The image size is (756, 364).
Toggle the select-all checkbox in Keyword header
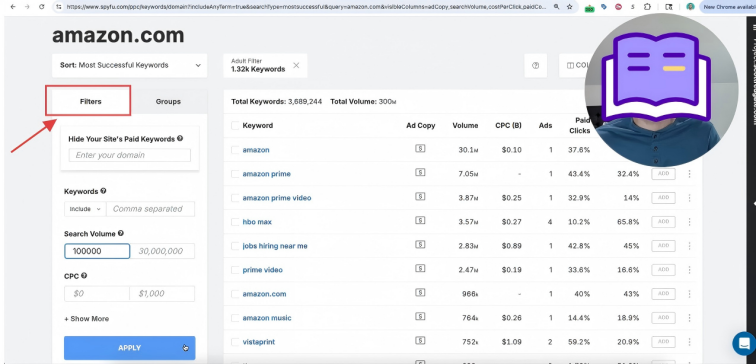coord(235,125)
